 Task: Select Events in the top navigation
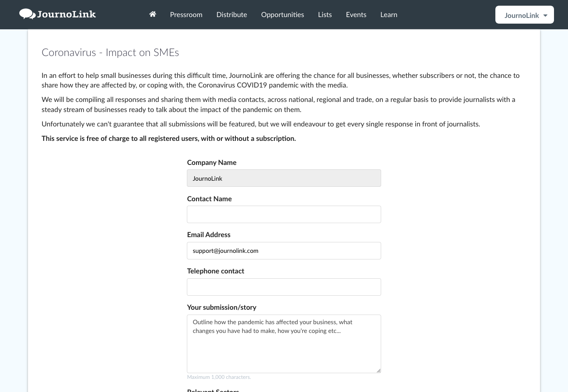[356, 14]
